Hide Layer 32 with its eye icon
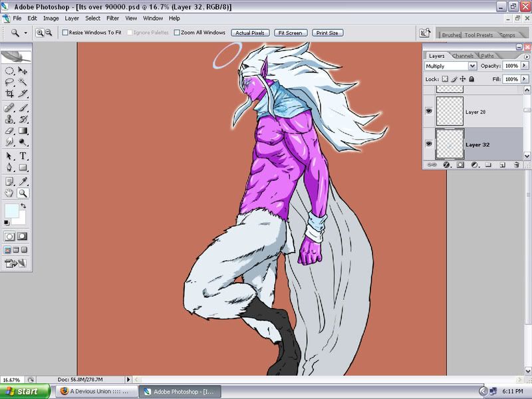Screen dimensions: 532x399 (x=429, y=144)
